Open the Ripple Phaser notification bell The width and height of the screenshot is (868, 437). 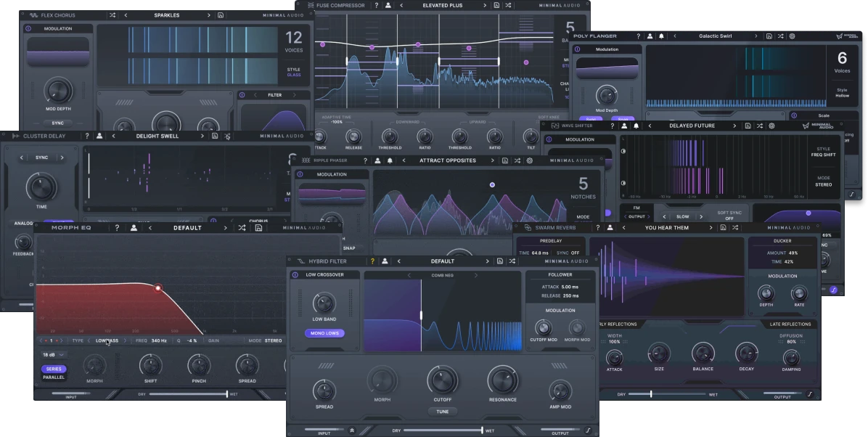pyautogui.click(x=390, y=160)
